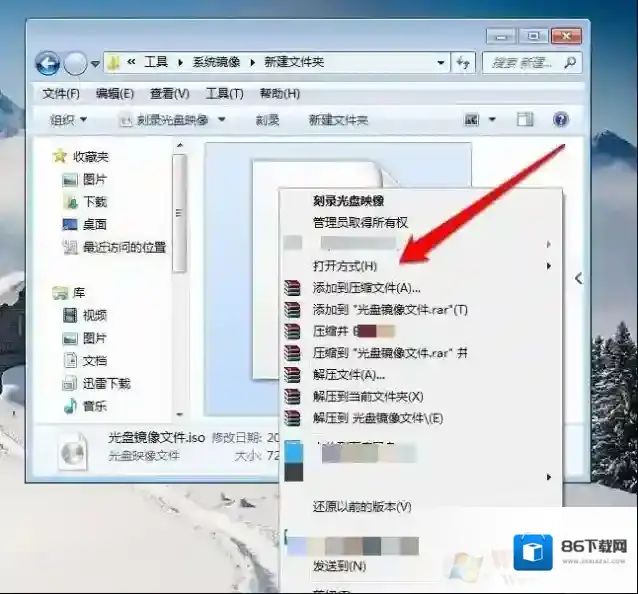Screen dimensions: 638x594
Task: Open 迅雷下载 library
Action: [x=107, y=383]
